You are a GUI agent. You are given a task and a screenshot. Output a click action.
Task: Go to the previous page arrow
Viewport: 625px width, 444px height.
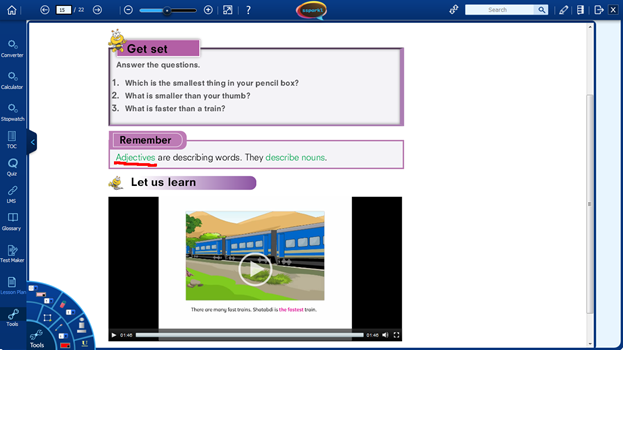[45, 10]
